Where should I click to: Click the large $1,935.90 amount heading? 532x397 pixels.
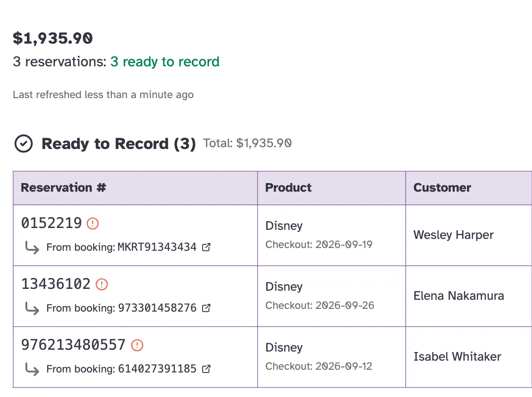[53, 38]
